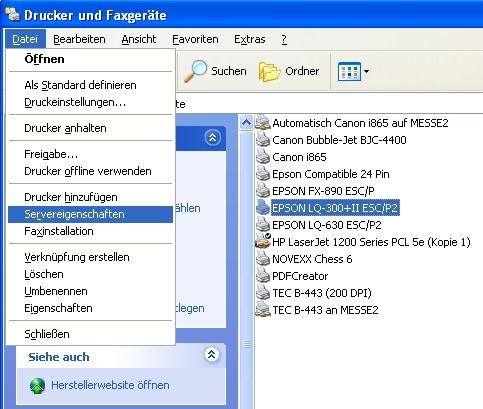The width and height of the screenshot is (483, 409).
Task: Click the Herstellerwebsite globe icon
Action: (37, 386)
